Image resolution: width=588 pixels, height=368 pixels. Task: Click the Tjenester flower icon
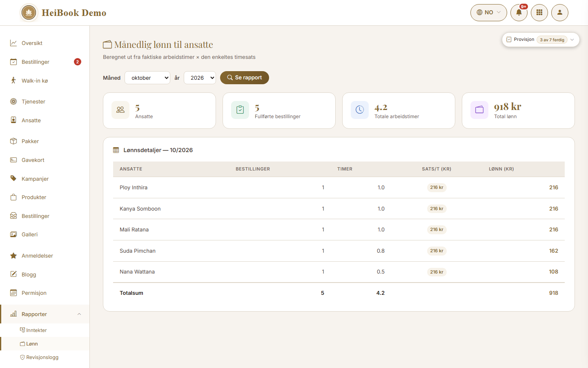click(x=13, y=101)
